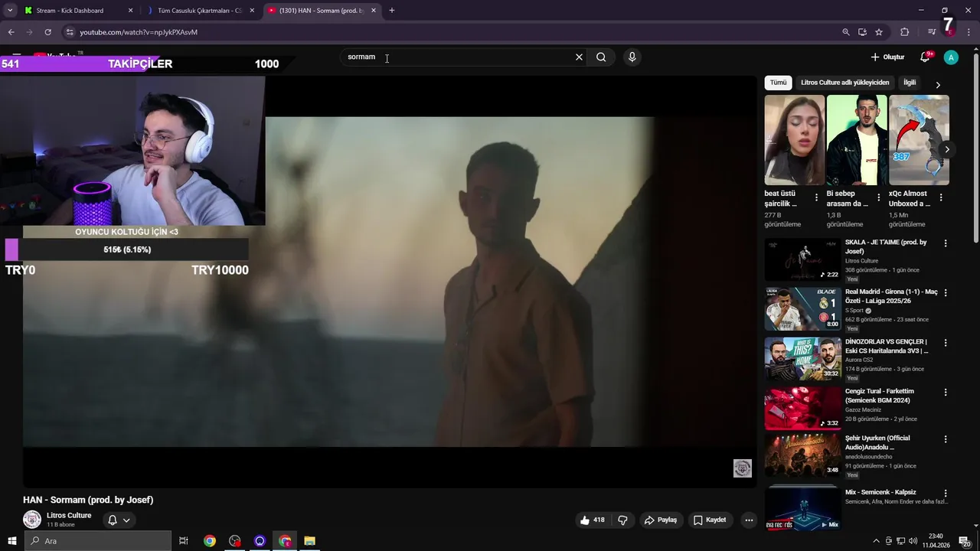Dislike the video with thumbs down
980x551 pixels.
622,520
